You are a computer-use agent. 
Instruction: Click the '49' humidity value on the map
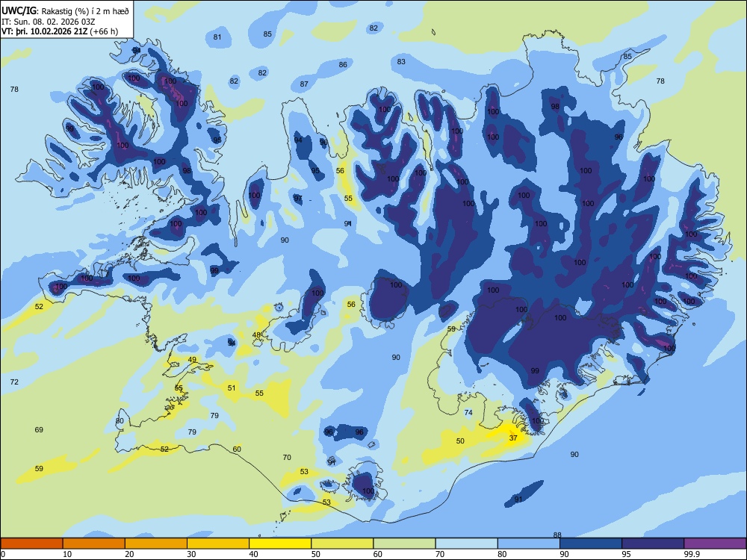pyautogui.click(x=192, y=360)
